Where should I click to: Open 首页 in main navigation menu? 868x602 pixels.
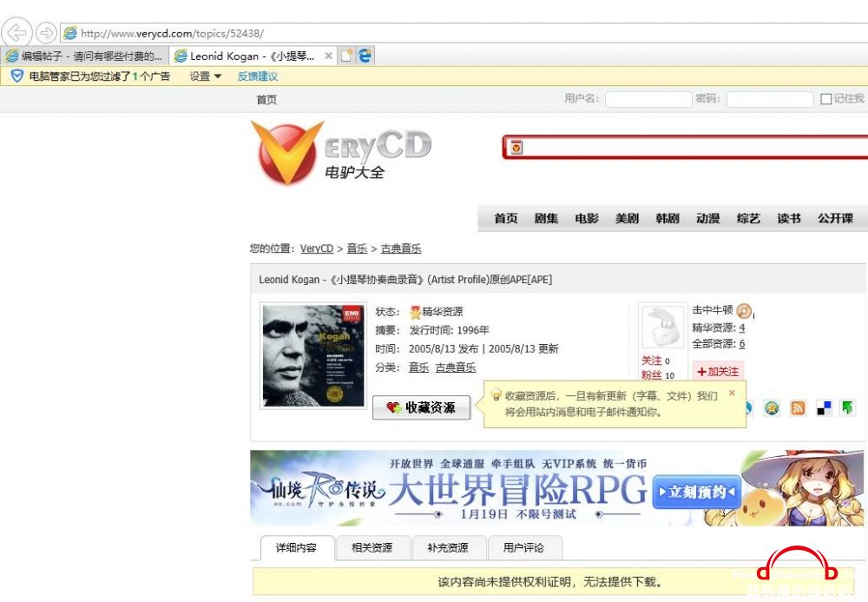(x=505, y=218)
